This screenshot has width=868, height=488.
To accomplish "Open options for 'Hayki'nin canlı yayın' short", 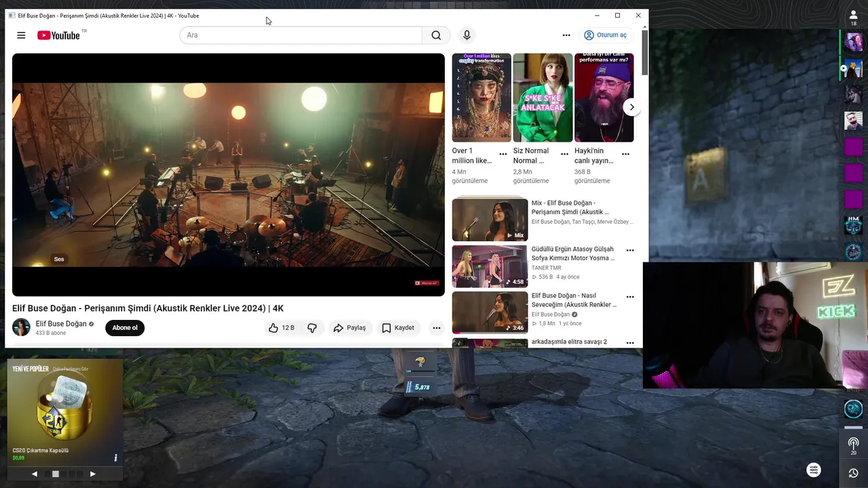I will tap(625, 155).
